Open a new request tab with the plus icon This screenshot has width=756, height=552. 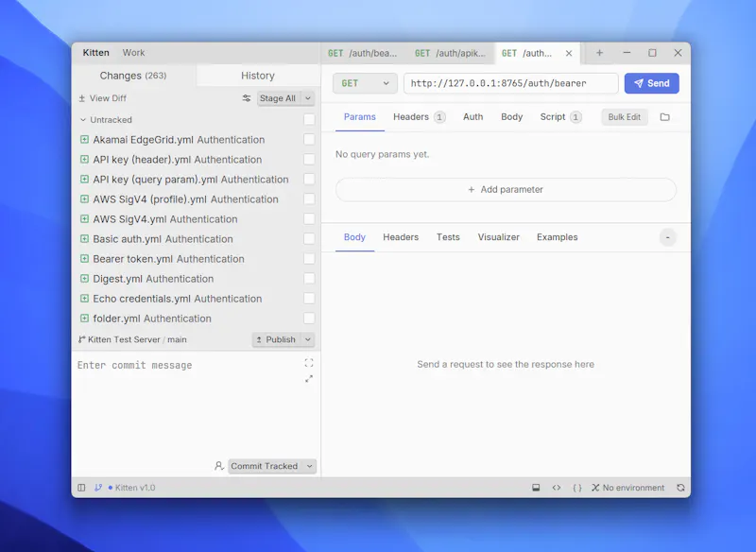599,53
